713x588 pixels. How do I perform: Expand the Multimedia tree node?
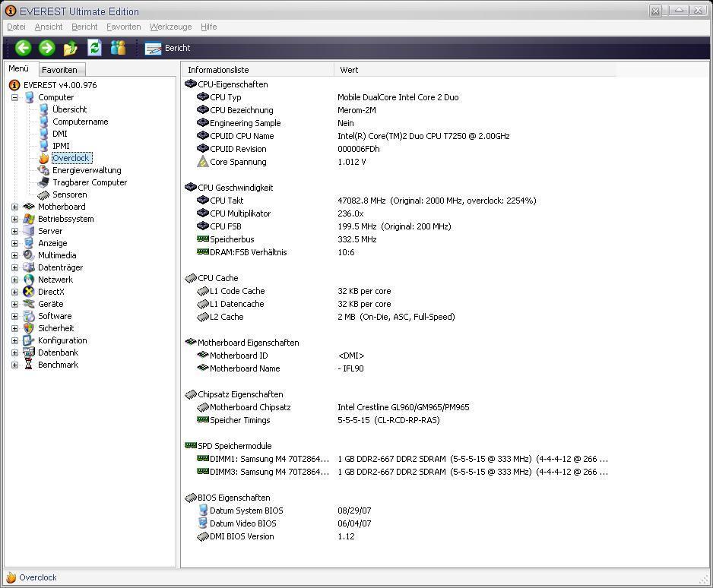[14, 255]
